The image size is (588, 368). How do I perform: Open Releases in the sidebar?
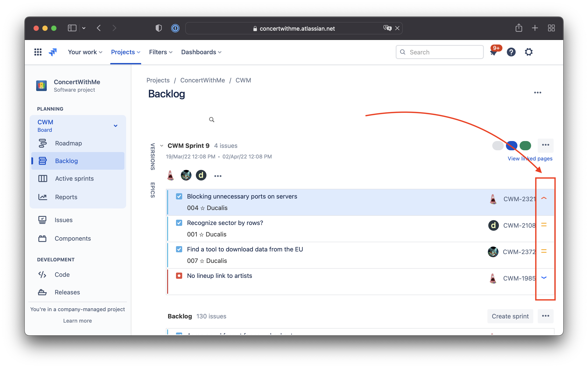point(67,292)
